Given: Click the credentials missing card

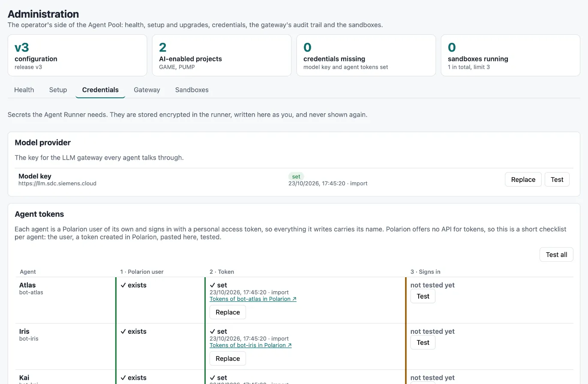Looking at the screenshot, I should 366,55.
